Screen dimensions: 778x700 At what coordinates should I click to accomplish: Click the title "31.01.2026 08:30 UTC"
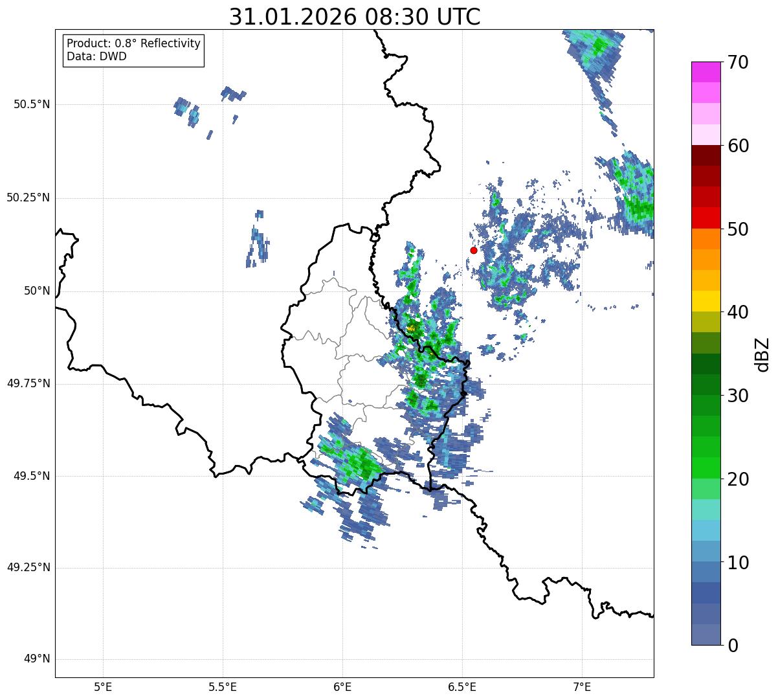coord(355,16)
